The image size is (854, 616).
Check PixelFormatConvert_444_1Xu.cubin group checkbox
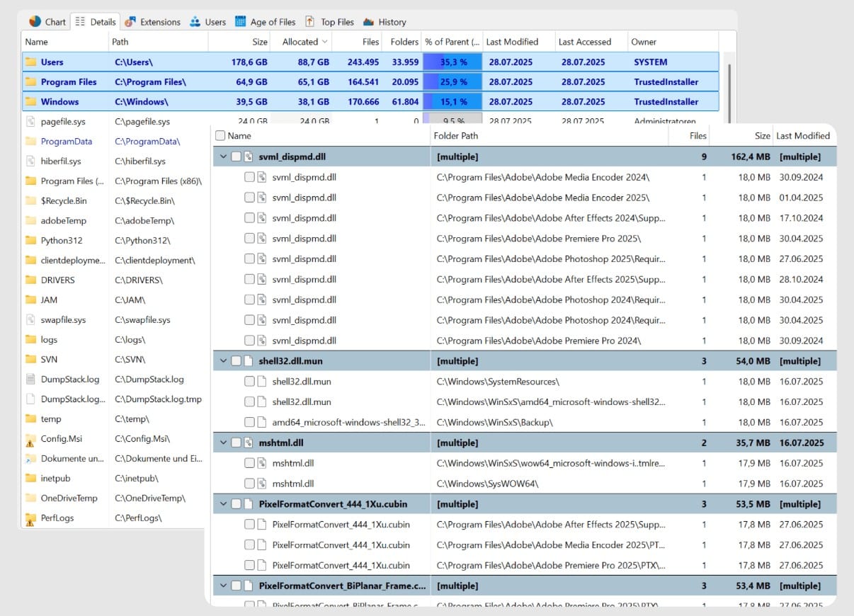pos(236,504)
